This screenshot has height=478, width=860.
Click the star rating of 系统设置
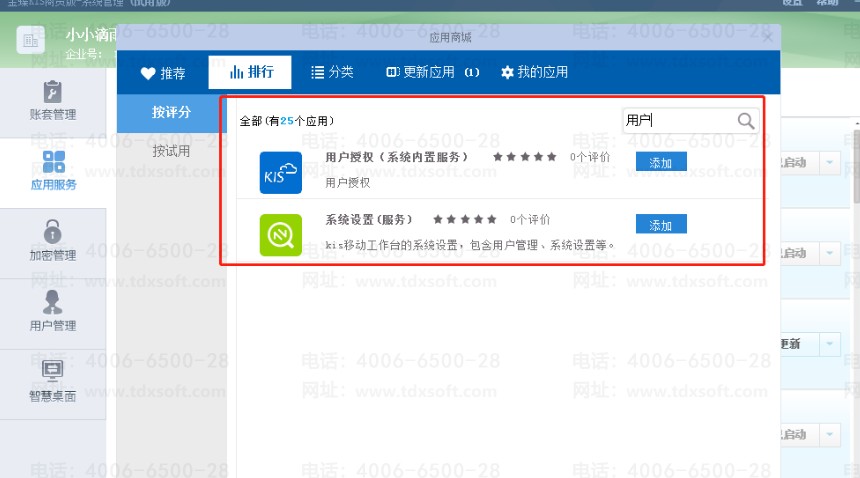[465, 220]
